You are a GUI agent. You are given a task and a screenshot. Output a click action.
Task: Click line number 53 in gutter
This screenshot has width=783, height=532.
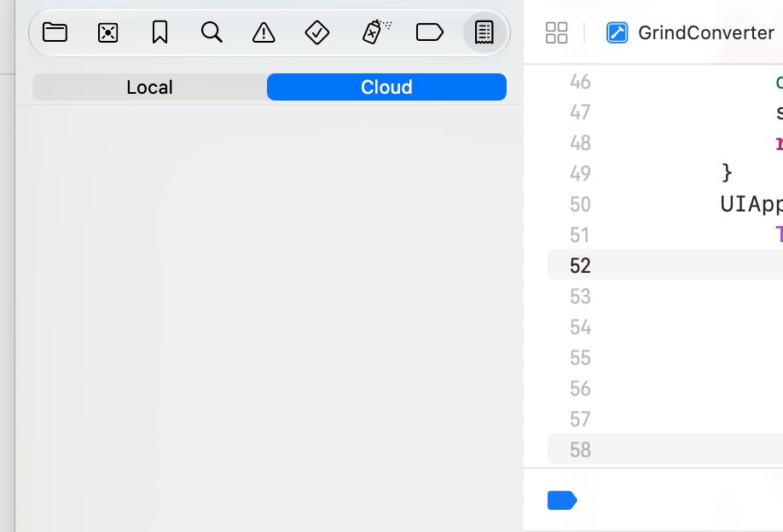[x=580, y=297]
